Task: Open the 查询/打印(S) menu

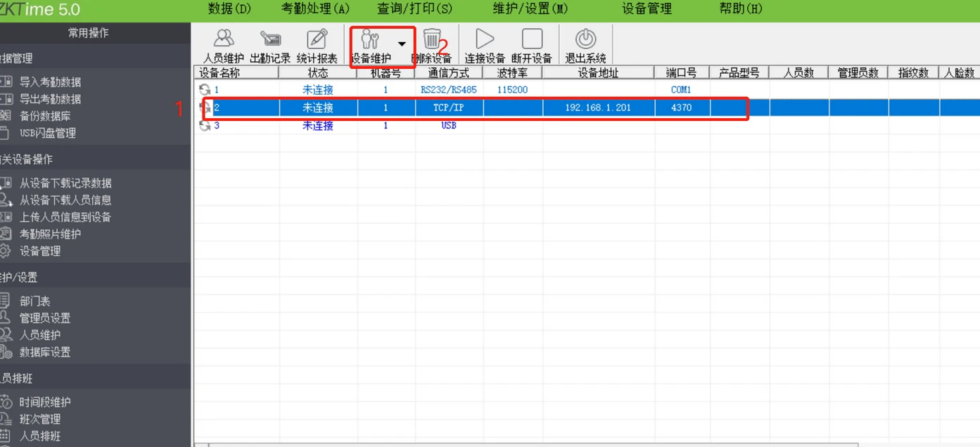Action: pyautogui.click(x=414, y=8)
